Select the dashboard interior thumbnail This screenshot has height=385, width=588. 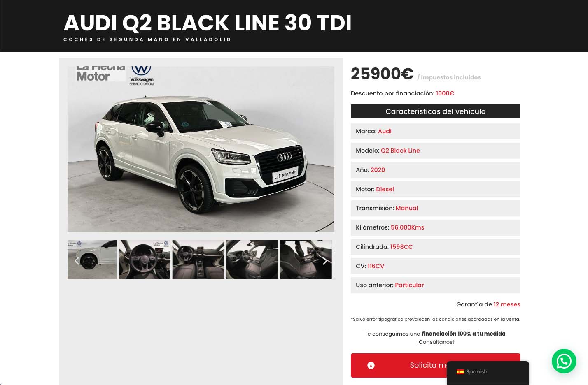click(198, 260)
